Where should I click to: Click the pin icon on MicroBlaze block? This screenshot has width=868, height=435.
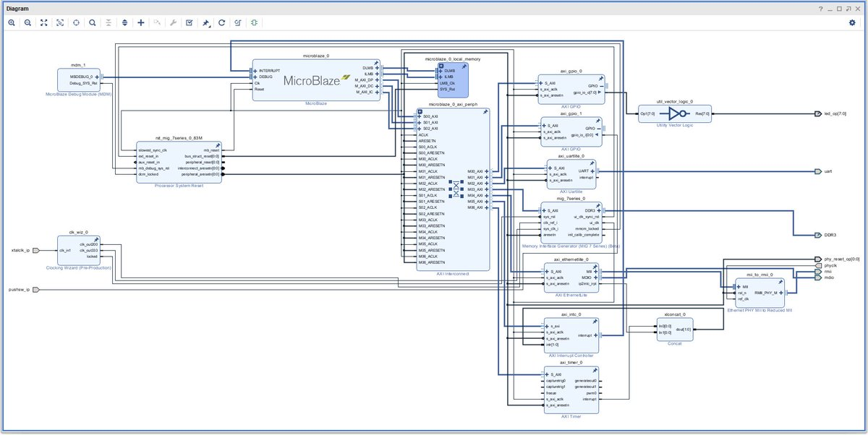coord(377,63)
